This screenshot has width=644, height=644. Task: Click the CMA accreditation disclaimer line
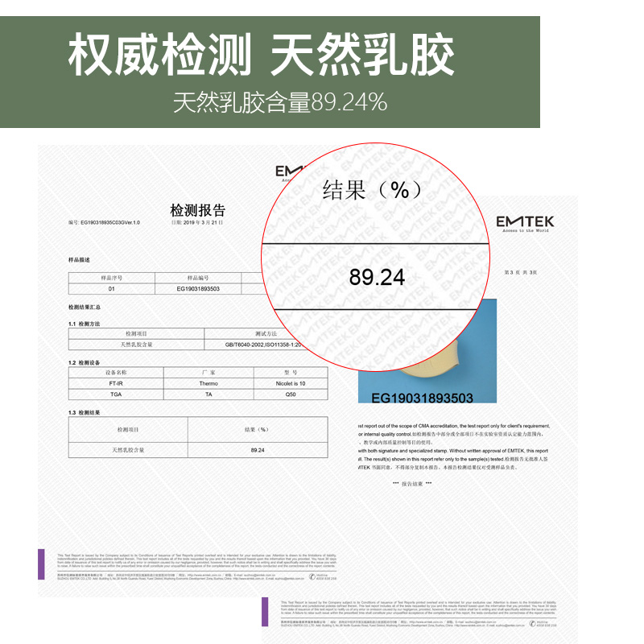click(454, 426)
